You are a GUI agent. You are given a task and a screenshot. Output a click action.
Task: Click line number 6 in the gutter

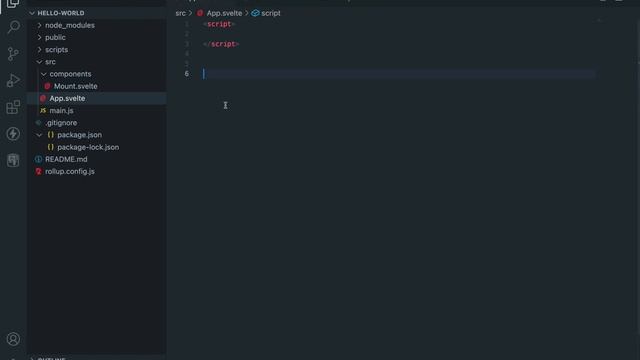(x=187, y=74)
